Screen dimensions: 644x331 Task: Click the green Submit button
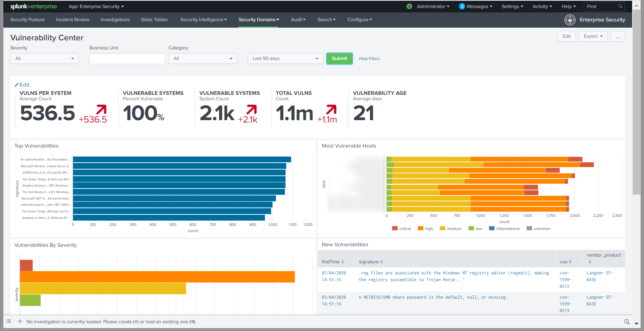(339, 59)
